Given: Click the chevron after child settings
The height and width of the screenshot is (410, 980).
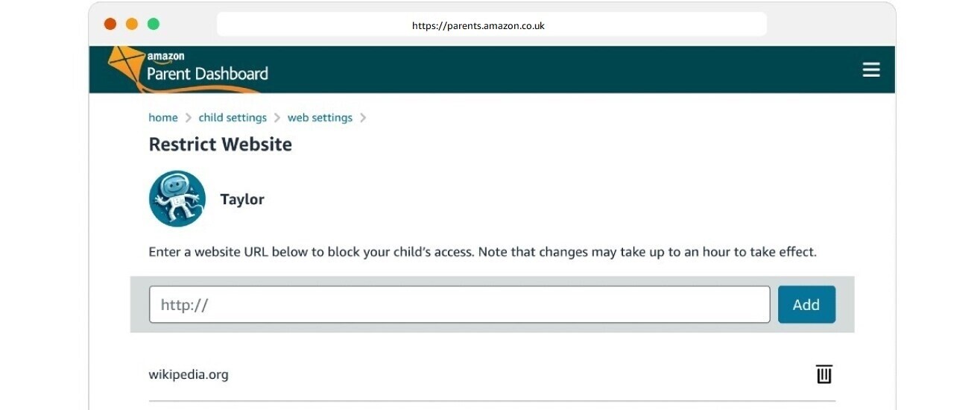Looking at the screenshot, I should pos(277,118).
